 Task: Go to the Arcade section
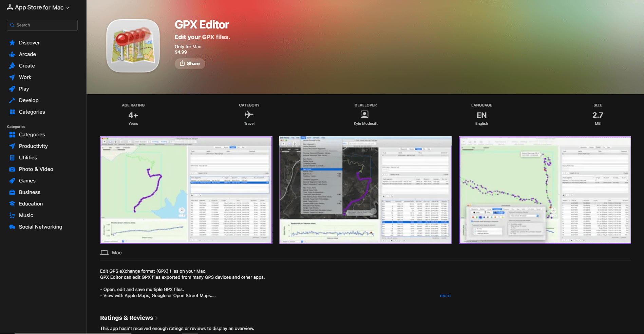[x=27, y=54]
